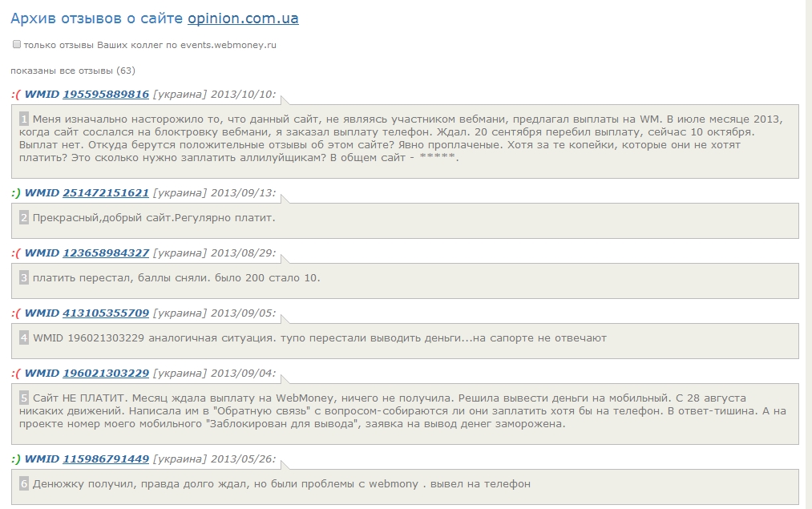Open WMID 251472151621 profile link

tap(106, 193)
